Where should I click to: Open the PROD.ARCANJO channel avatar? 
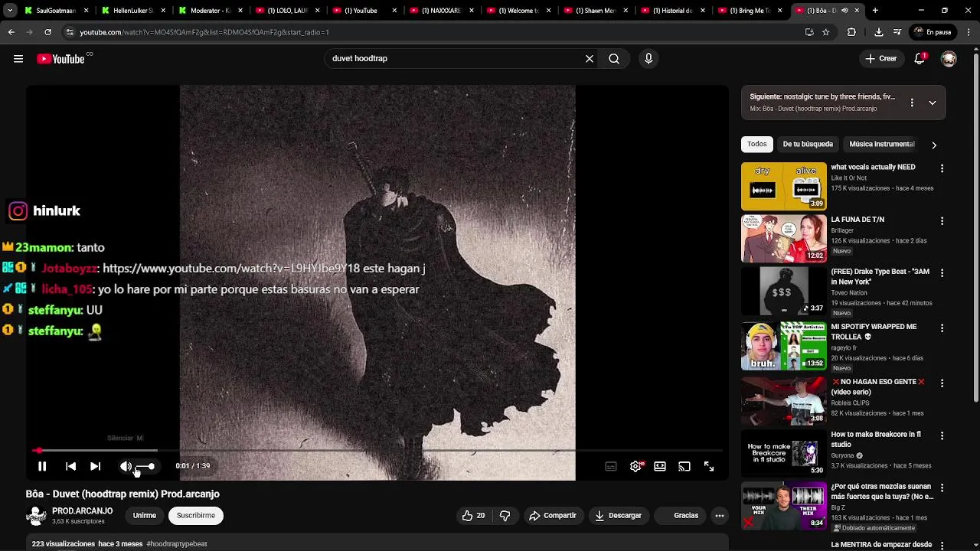[x=36, y=516]
